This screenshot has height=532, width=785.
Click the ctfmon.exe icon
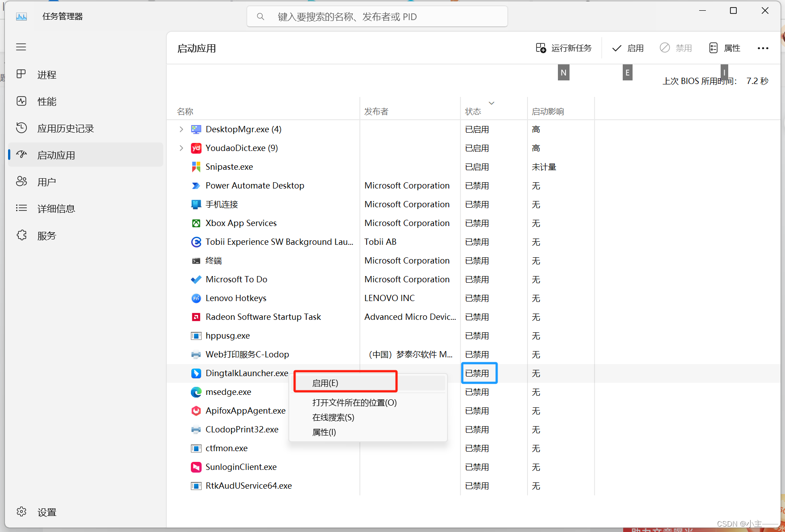(196, 448)
